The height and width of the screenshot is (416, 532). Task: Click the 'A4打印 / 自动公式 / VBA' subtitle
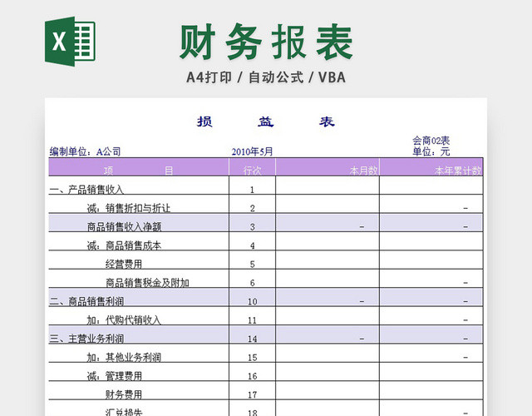(x=266, y=77)
